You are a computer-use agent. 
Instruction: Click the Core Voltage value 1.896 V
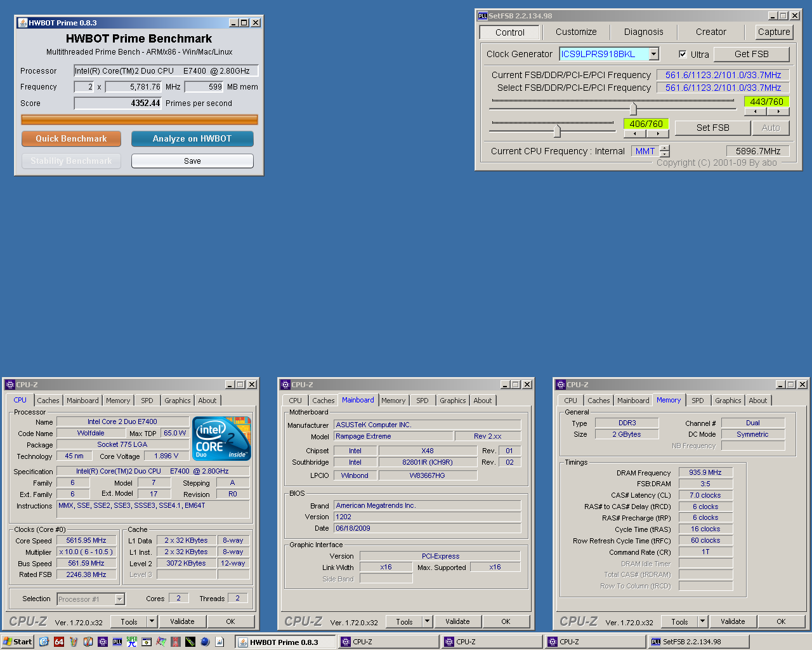tap(166, 456)
